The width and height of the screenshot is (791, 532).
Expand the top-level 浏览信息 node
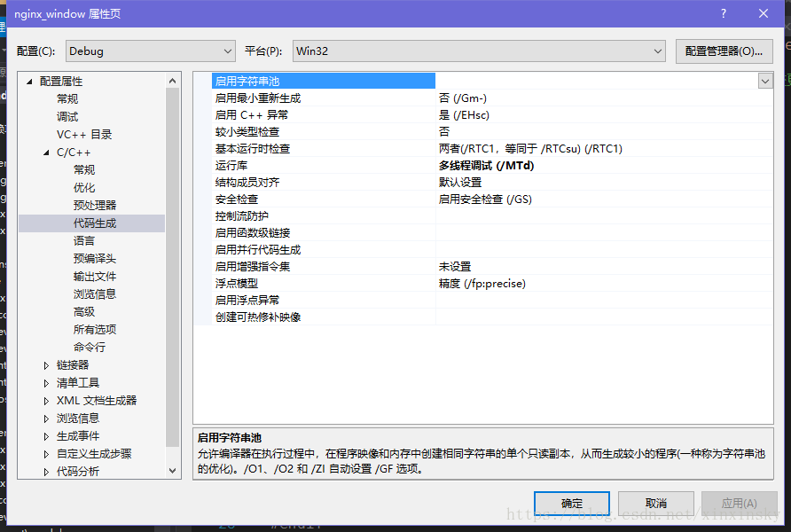click(x=46, y=419)
